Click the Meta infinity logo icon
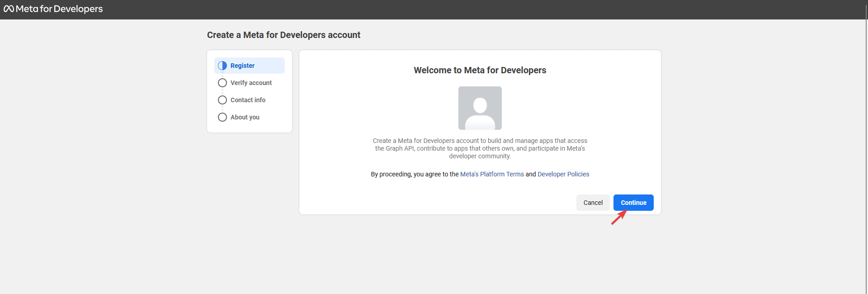The height and width of the screenshot is (294, 868). coord(9,9)
